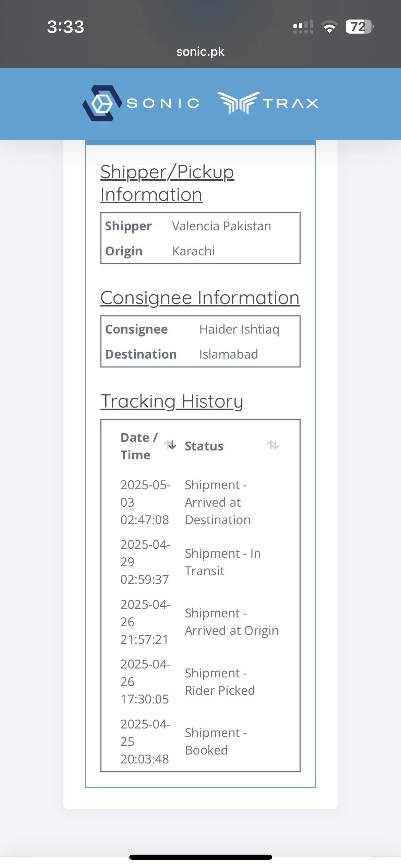Select the Tracking History heading
The image size is (401, 868).
coord(172,401)
